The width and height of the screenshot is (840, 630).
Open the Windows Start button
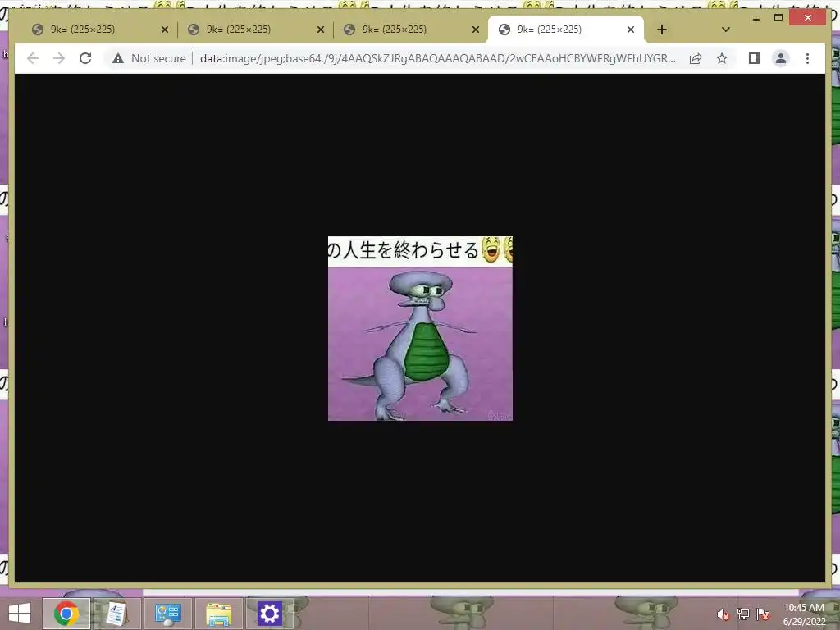click(20, 614)
